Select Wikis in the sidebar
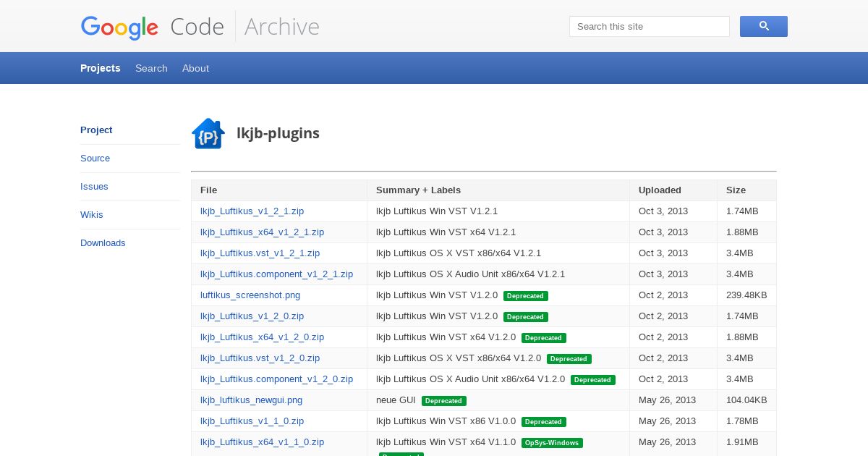868x456 pixels. coord(91,215)
